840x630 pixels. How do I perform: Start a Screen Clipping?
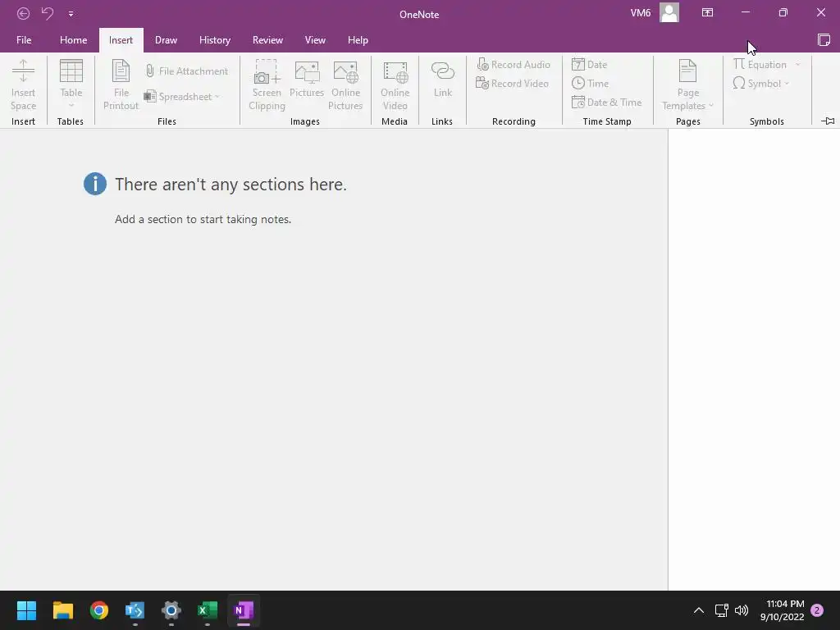pyautogui.click(x=267, y=84)
